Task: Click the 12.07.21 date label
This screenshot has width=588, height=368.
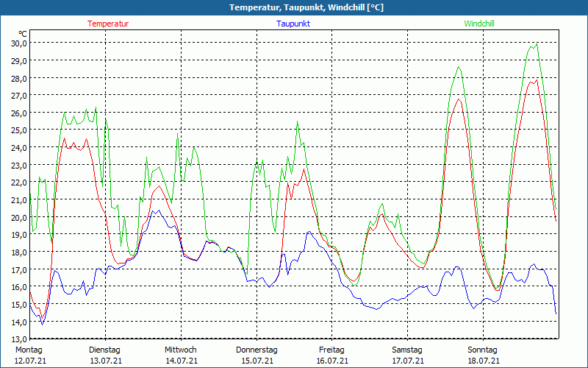Action: [30, 361]
